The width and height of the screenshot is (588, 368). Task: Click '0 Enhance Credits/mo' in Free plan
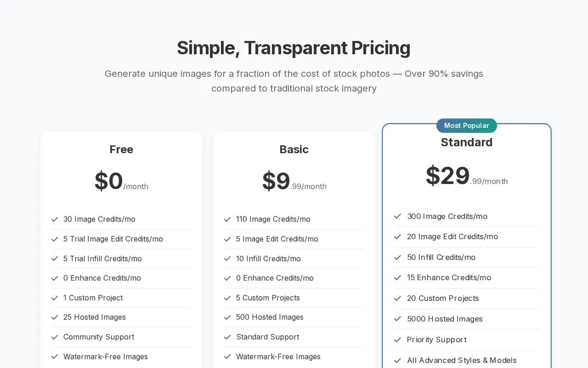[102, 278]
